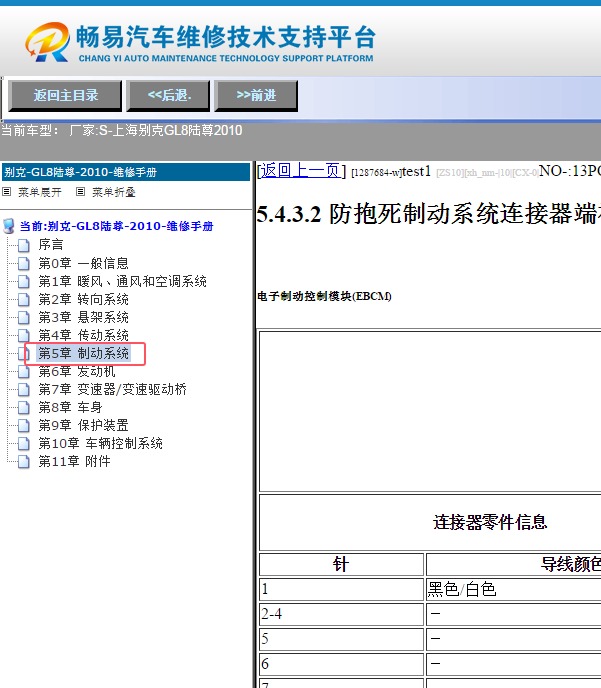Click the 菜单展开 square icon
Image resolution: width=601 pixels, height=688 pixels.
point(7,191)
